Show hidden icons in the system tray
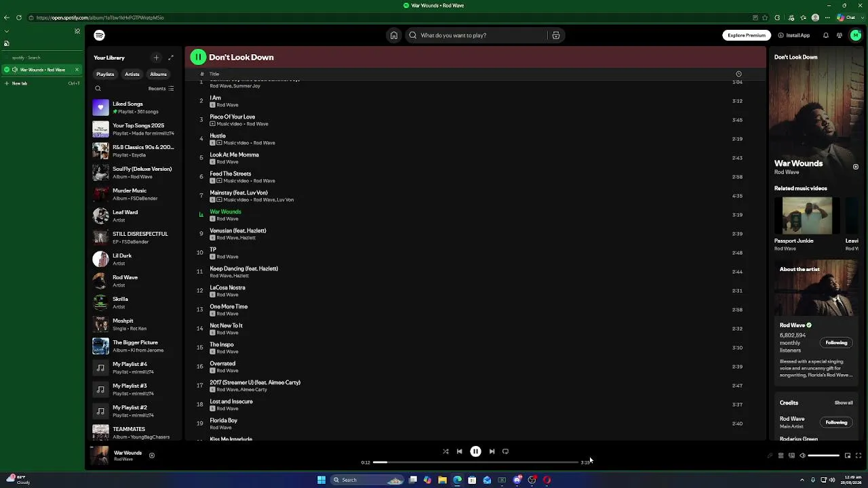868x488 pixels. [x=802, y=480]
